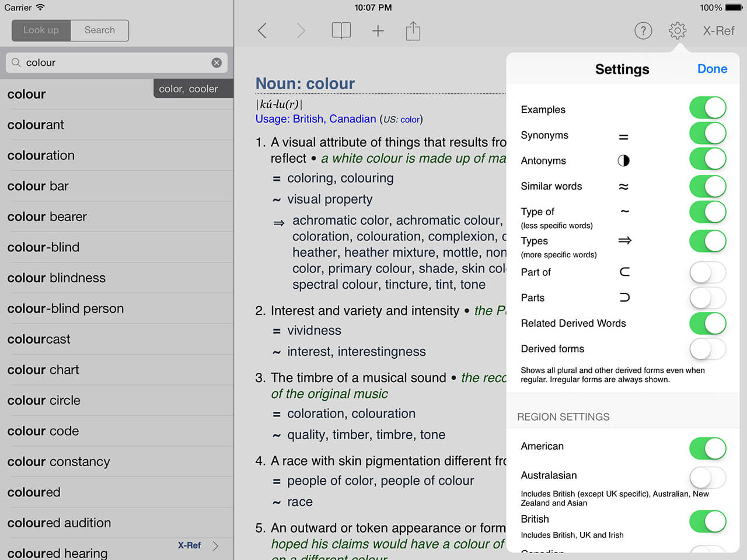Open X-Ref in the top toolbar
Image resolution: width=747 pixels, height=560 pixels.
[718, 31]
